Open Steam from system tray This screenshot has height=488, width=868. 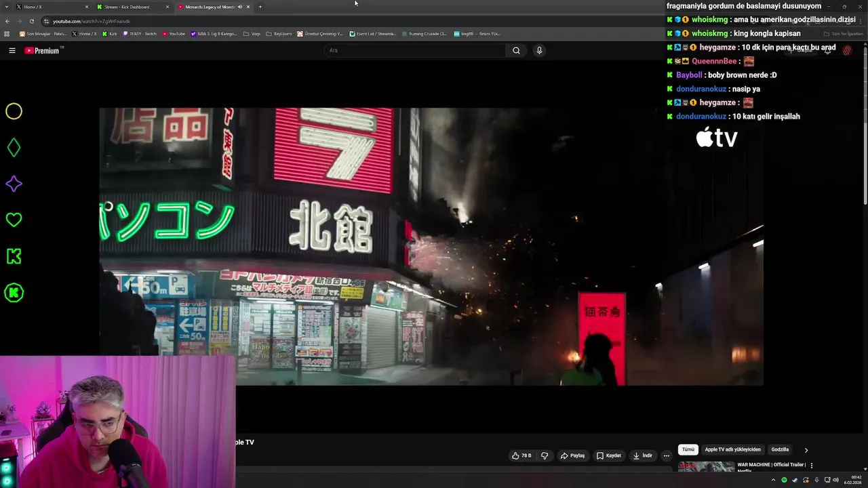795,480
